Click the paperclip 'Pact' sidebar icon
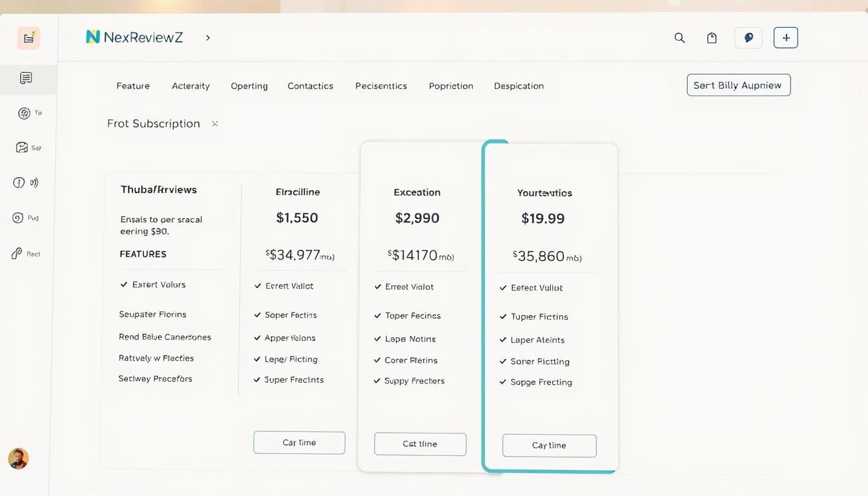This screenshot has height=496, width=868. (x=17, y=254)
